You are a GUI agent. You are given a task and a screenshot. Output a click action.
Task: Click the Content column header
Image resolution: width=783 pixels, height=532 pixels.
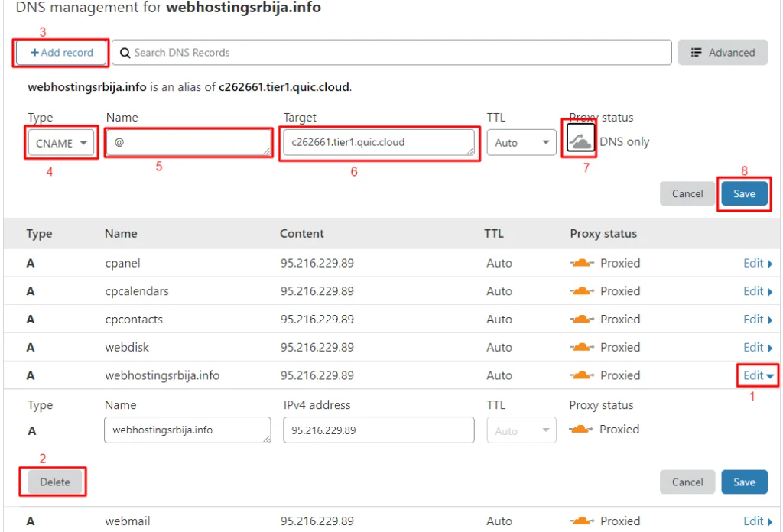[301, 234]
